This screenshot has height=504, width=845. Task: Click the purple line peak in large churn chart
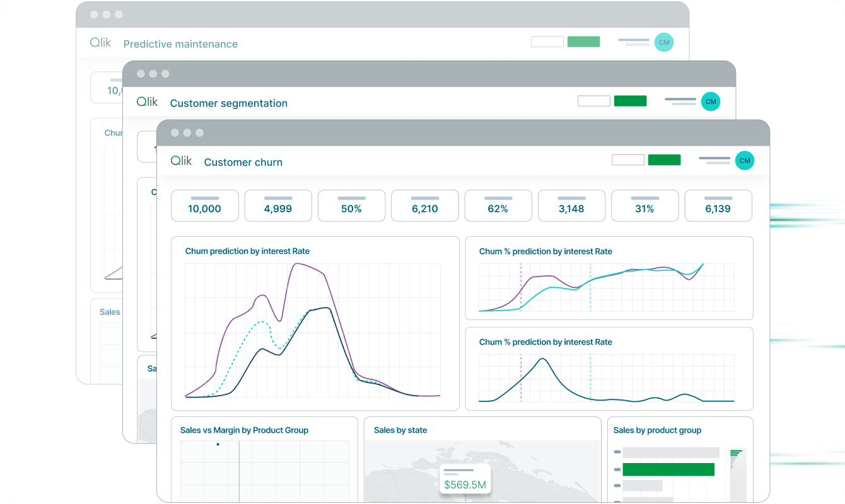tap(298, 263)
